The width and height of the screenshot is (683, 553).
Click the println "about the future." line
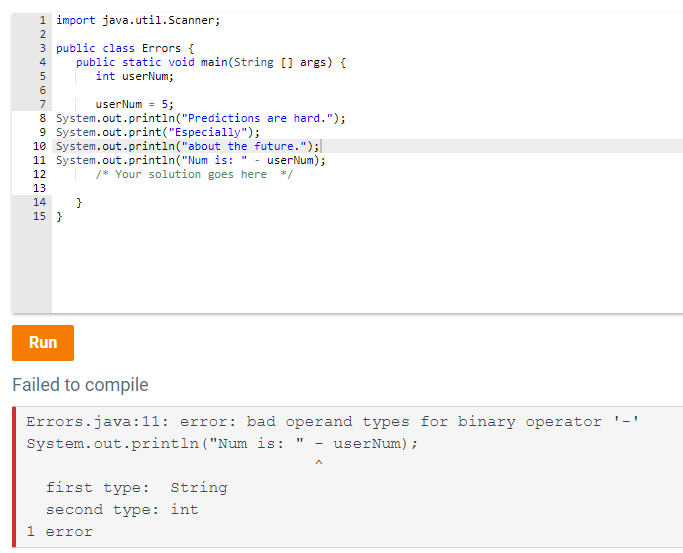[188, 146]
